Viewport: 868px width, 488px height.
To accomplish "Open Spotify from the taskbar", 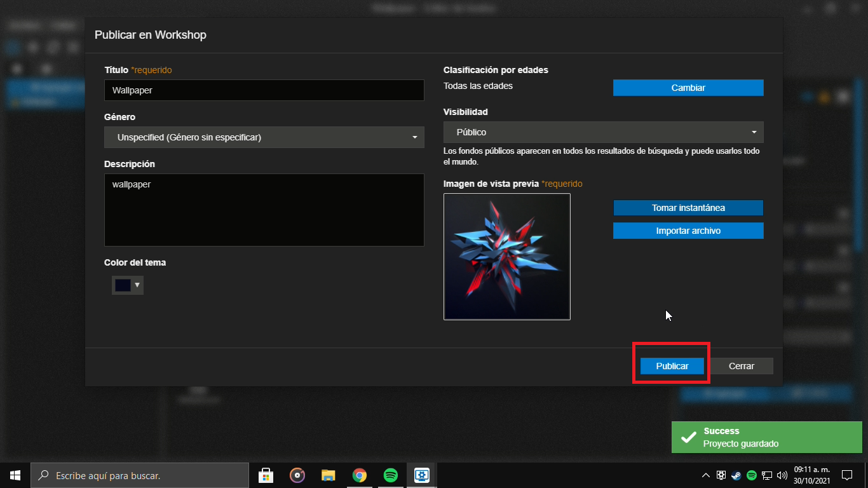I will pos(391,475).
